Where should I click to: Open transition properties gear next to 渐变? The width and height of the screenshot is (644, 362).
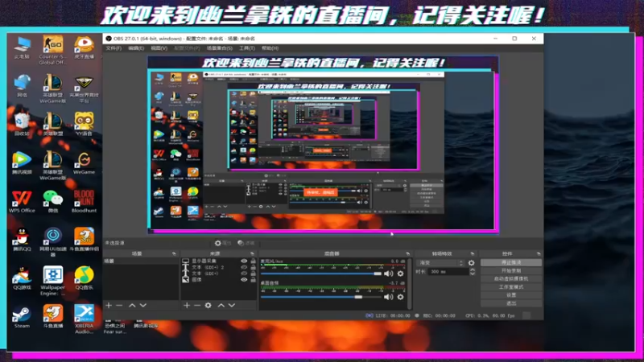(x=471, y=263)
